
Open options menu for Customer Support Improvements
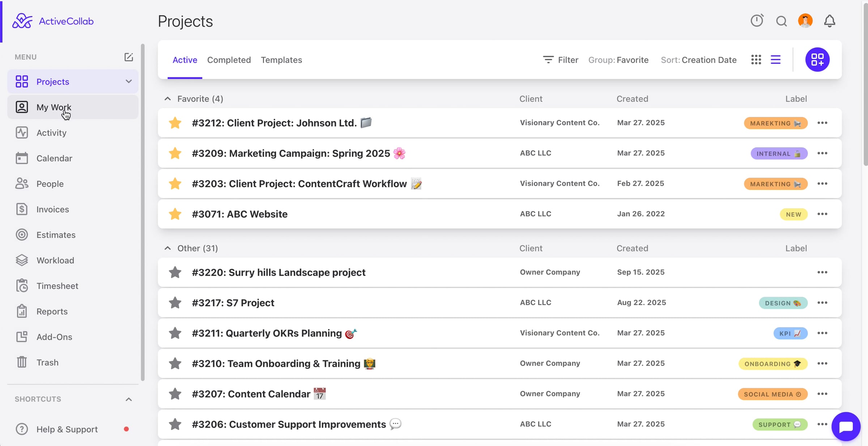tap(822, 424)
